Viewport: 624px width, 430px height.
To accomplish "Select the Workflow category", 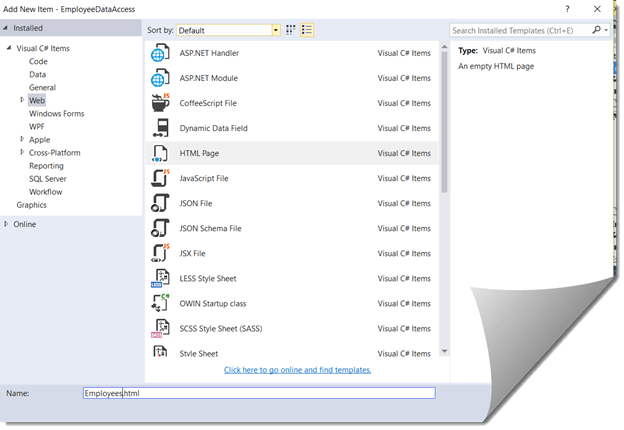I will coord(46,192).
